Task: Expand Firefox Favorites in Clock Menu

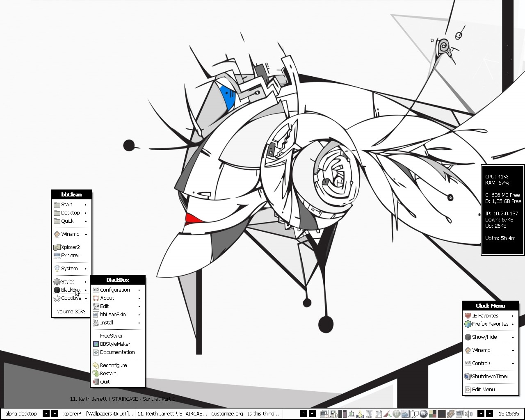Action: (490, 324)
